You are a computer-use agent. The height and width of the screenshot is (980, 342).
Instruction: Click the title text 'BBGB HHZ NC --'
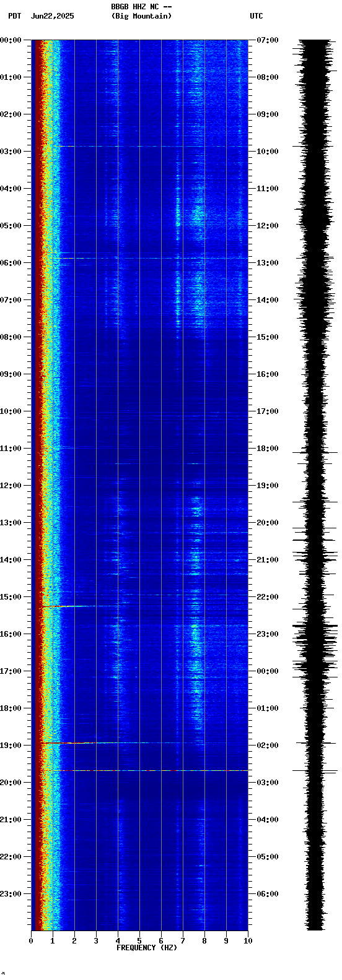pyautogui.click(x=141, y=7)
